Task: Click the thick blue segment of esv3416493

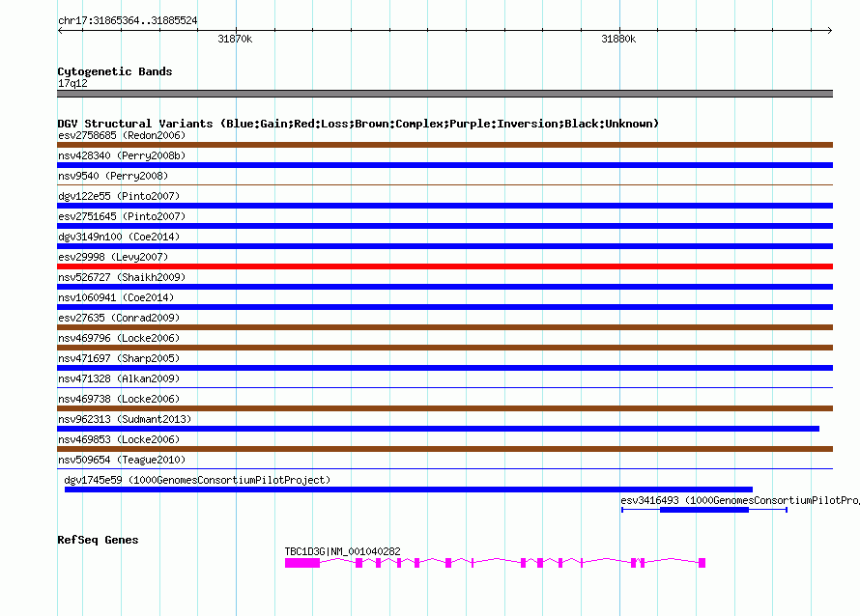Action: coord(704,510)
